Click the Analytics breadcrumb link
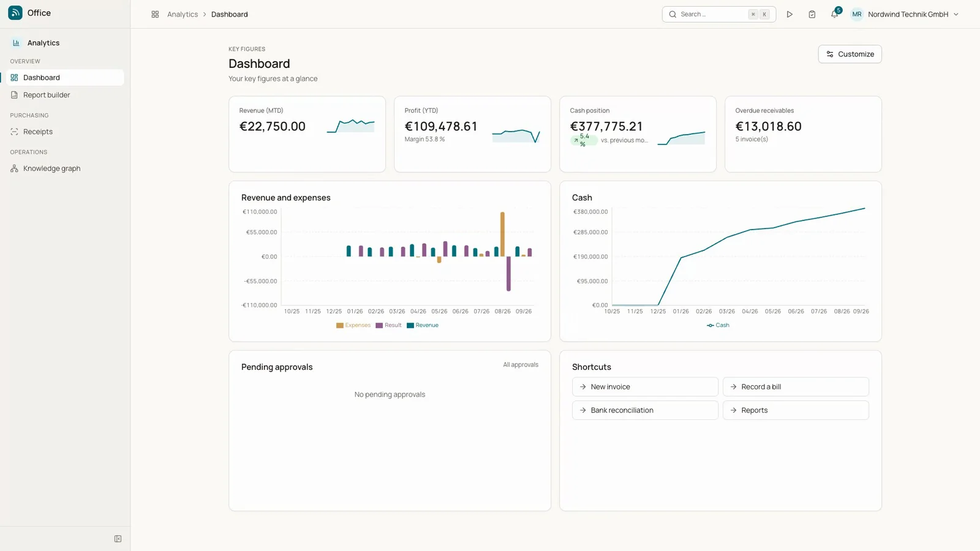This screenshot has width=980, height=551. click(183, 14)
